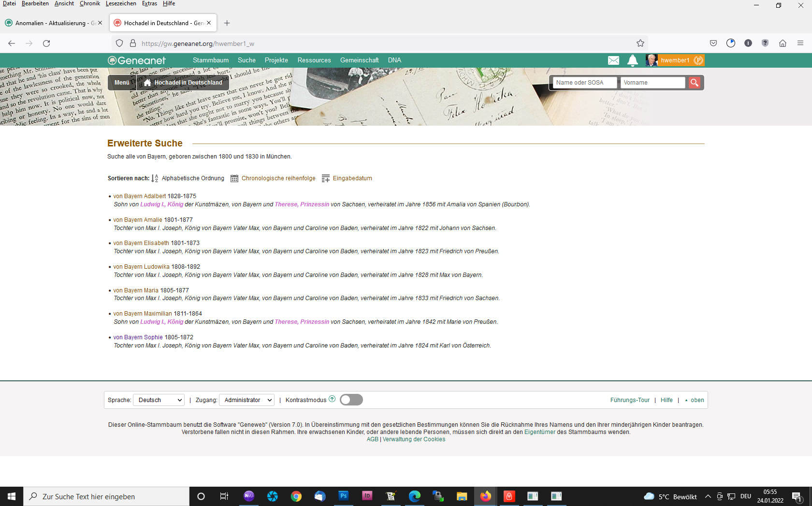This screenshot has height=506, width=812.
Task: Open the Chronik browser menu
Action: tap(90, 3)
